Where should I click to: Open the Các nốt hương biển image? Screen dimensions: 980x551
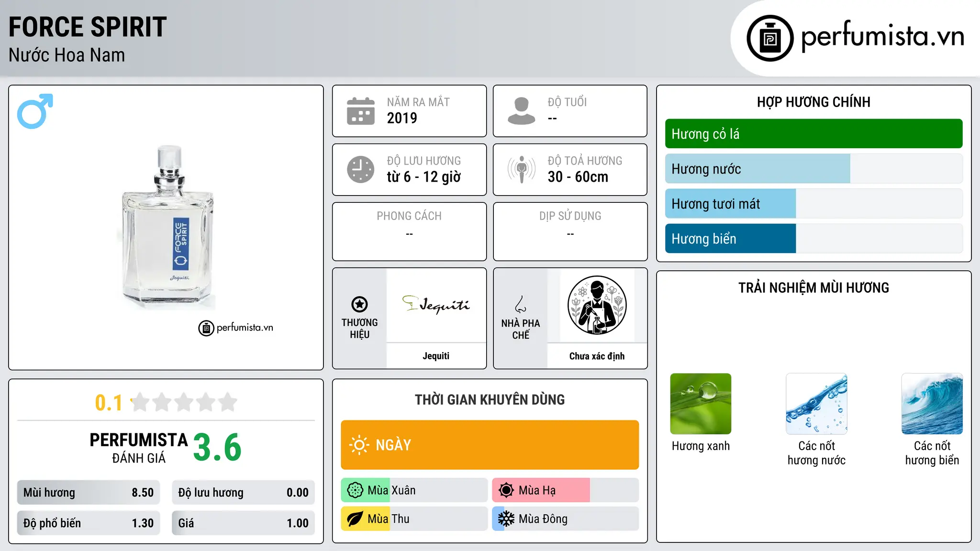click(x=932, y=404)
